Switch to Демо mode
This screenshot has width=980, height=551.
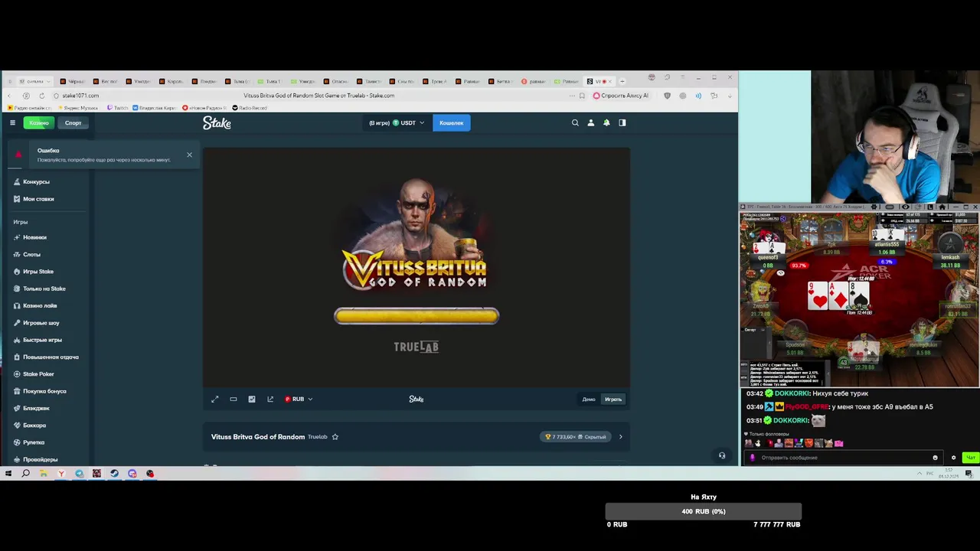point(589,399)
